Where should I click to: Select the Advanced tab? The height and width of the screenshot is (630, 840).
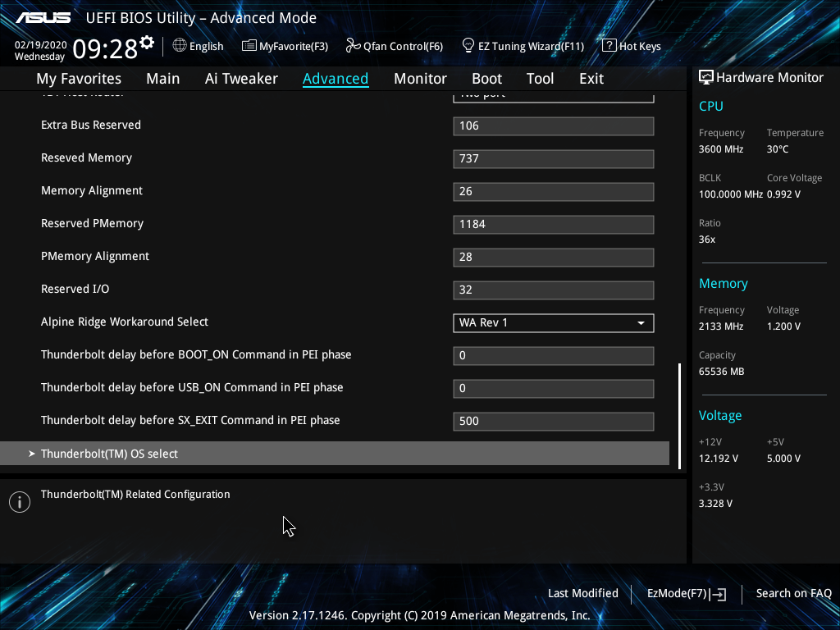tap(336, 79)
